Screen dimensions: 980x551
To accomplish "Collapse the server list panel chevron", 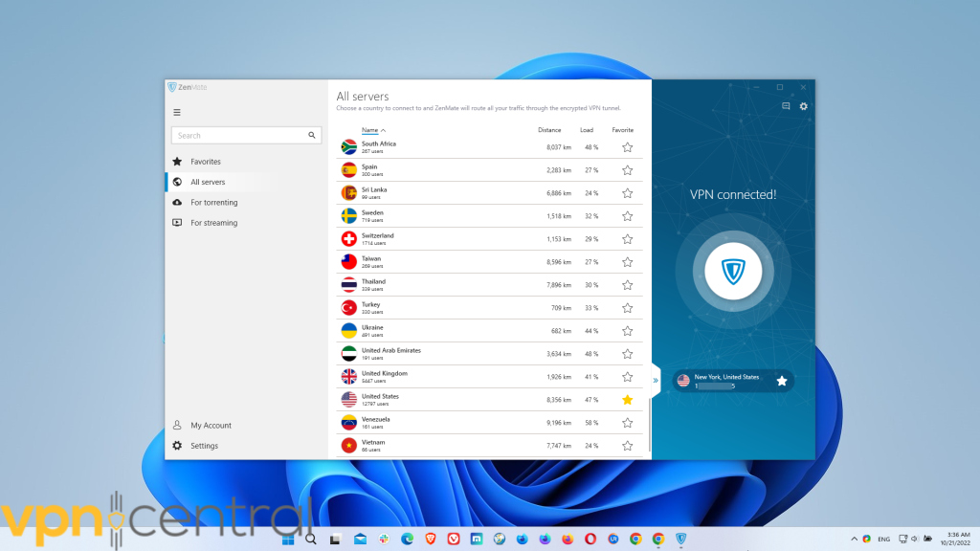I will (656, 381).
